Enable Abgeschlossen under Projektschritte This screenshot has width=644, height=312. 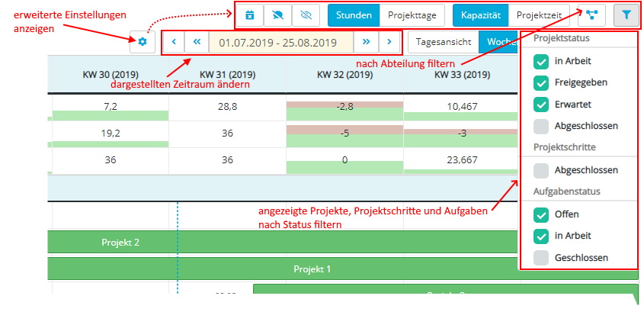541,170
